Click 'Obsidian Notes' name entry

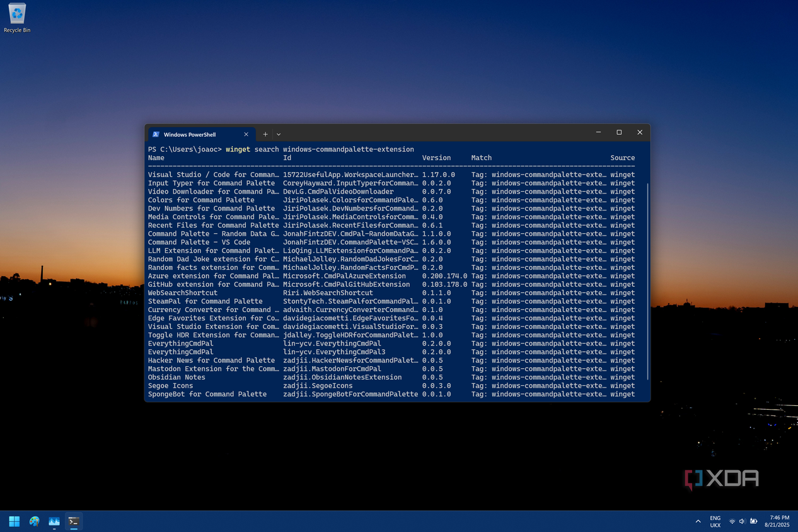click(x=176, y=378)
